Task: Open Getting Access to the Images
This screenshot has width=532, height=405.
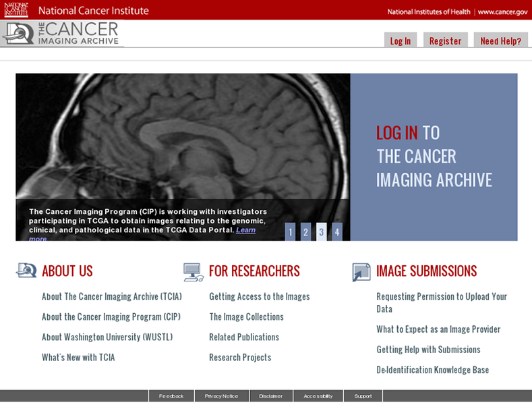Action: click(x=260, y=296)
